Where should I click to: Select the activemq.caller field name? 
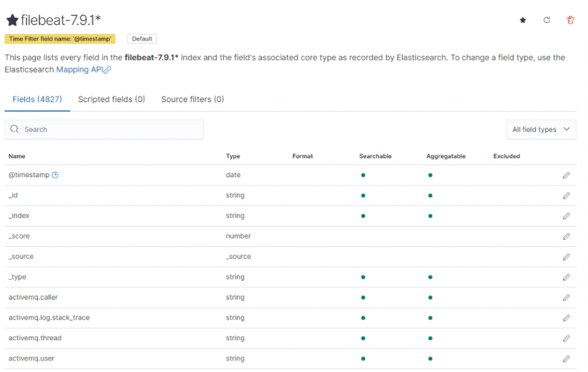click(x=33, y=297)
